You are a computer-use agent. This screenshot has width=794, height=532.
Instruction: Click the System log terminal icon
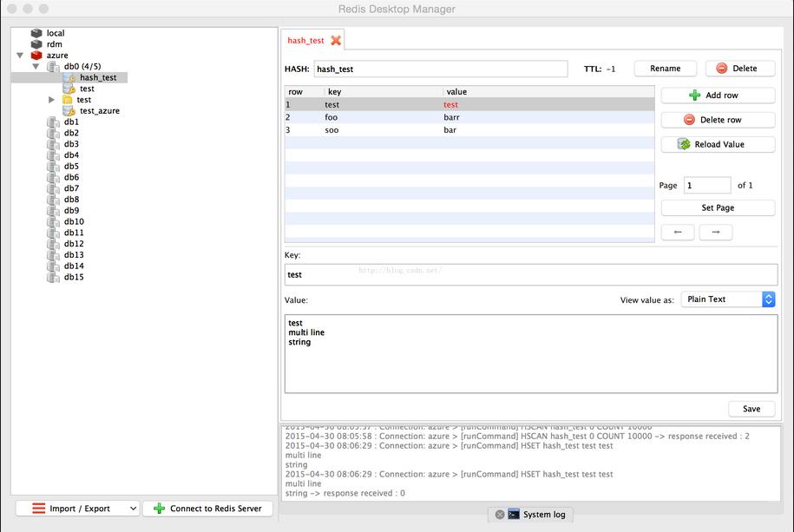(514, 515)
